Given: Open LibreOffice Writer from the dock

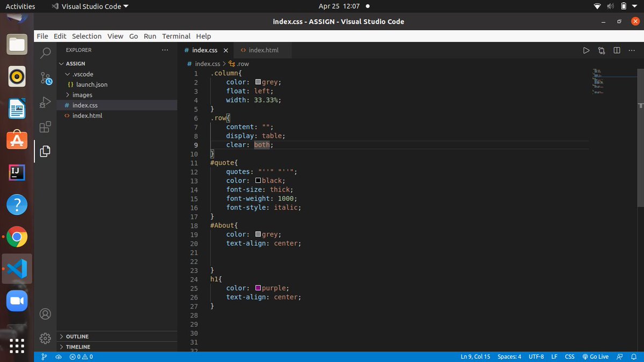Looking at the screenshot, I should tap(17, 109).
